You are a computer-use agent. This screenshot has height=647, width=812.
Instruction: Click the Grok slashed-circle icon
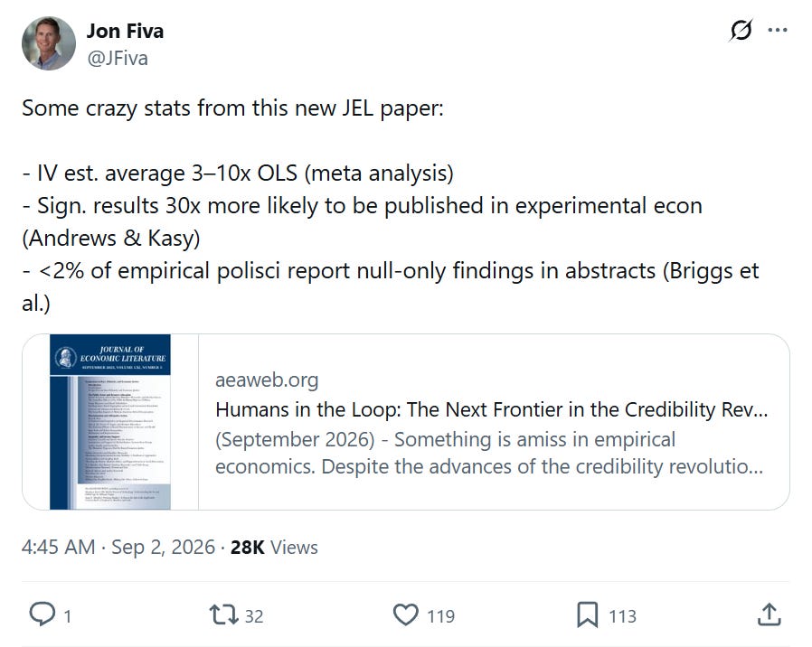741,31
